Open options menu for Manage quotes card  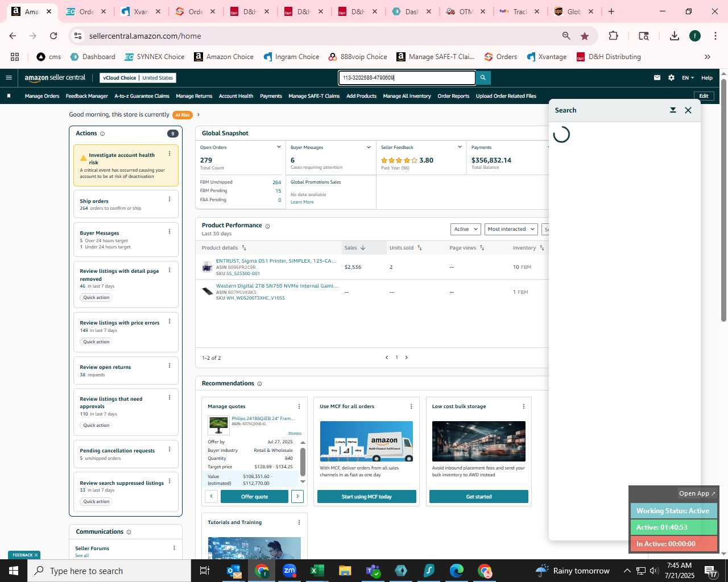pos(299,406)
